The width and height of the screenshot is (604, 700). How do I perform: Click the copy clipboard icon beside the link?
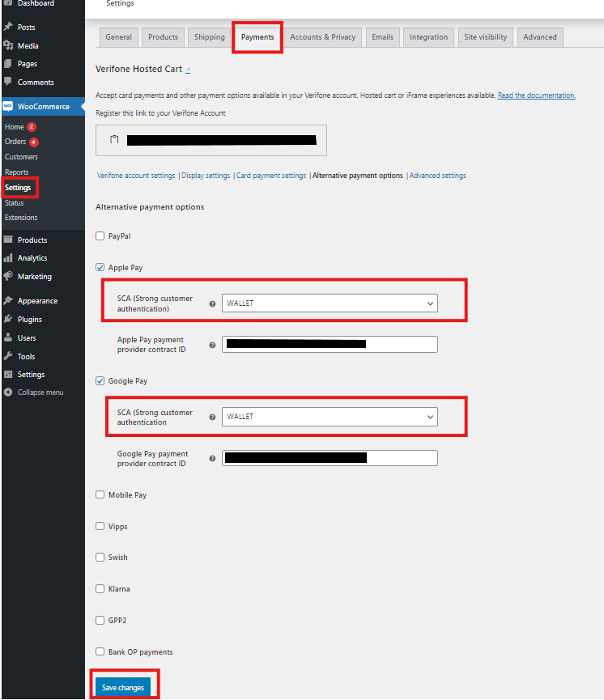click(x=114, y=140)
